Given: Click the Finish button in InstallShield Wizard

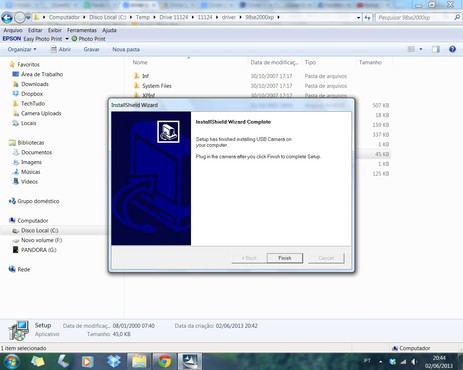Looking at the screenshot, I should 285,258.
